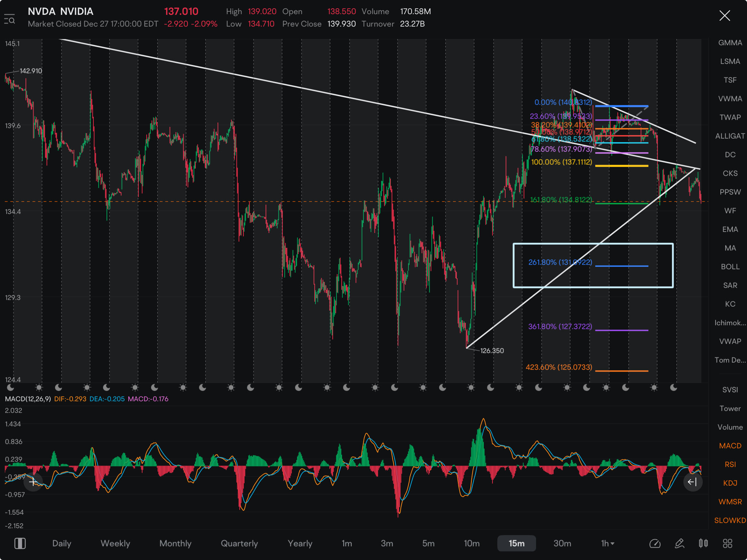Toggle the Tom De... indicator

[730, 360]
